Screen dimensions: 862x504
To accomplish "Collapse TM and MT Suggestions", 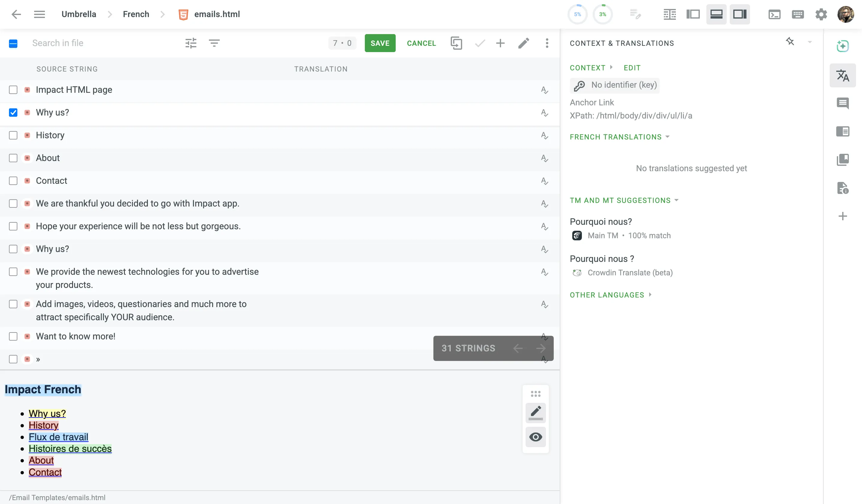I will pyautogui.click(x=676, y=201).
